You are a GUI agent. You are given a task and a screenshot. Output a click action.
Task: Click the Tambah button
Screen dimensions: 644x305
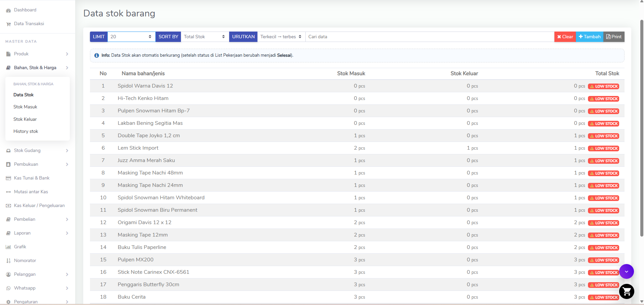click(x=590, y=37)
